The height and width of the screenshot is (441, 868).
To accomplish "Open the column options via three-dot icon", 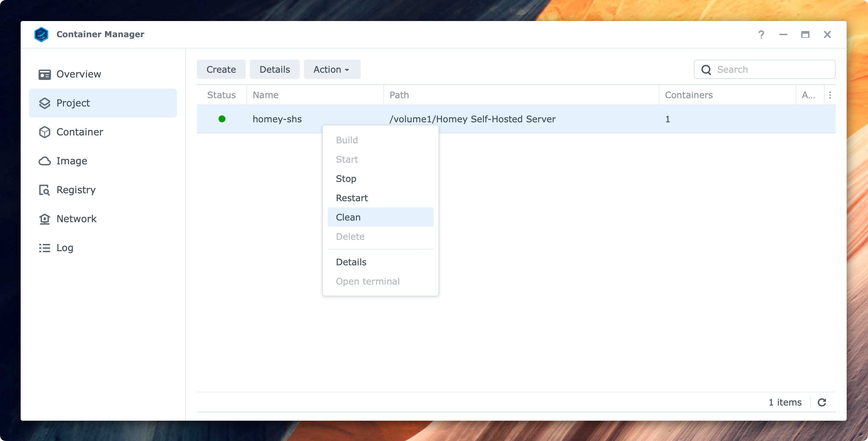I will pyautogui.click(x=830, y=95).
